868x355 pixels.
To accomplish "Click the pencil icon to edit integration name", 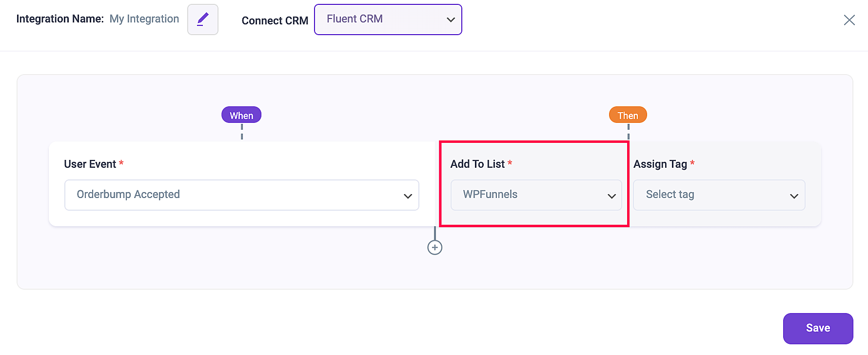I will point(203,20).
